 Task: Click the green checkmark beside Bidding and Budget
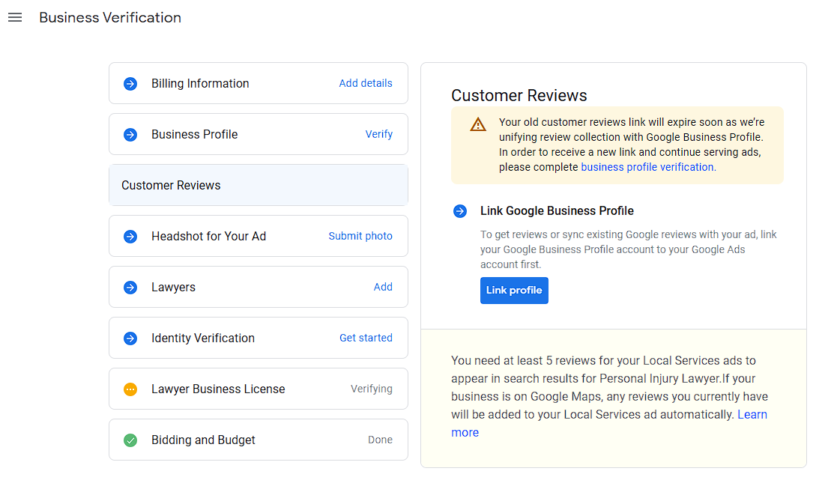[x=130, y=440]
